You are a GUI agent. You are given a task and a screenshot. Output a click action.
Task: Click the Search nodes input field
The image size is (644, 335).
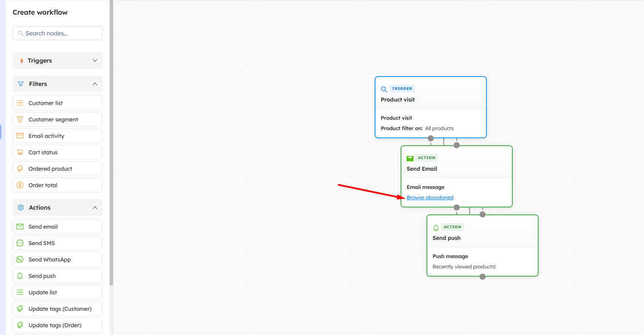click(60, 33)
